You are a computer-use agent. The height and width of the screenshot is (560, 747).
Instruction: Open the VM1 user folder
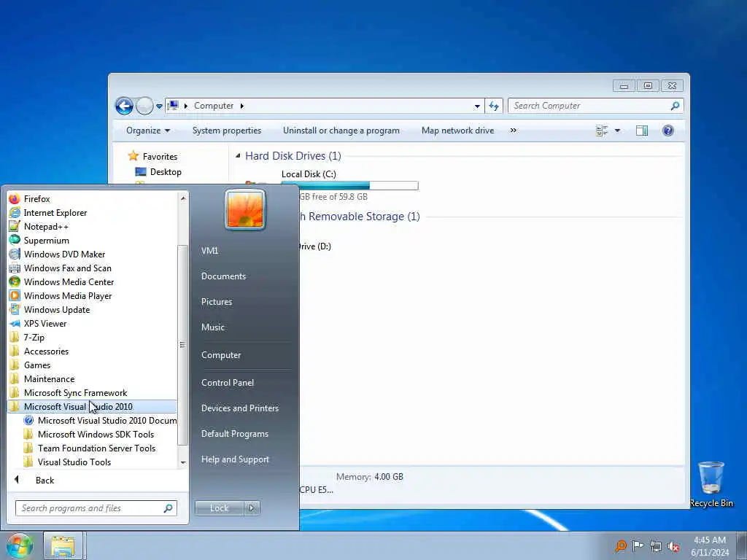click(209, 251)
